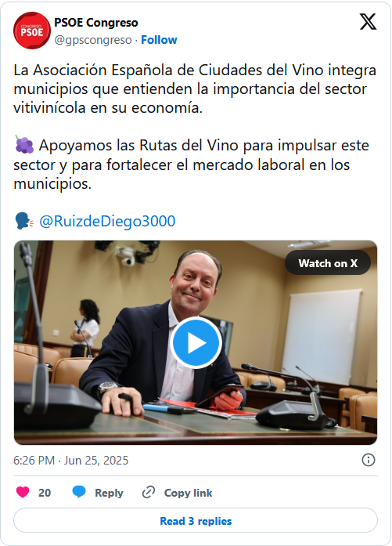Click the Reply label
This screenshot has width=392, height=546.
coord(109,493)
